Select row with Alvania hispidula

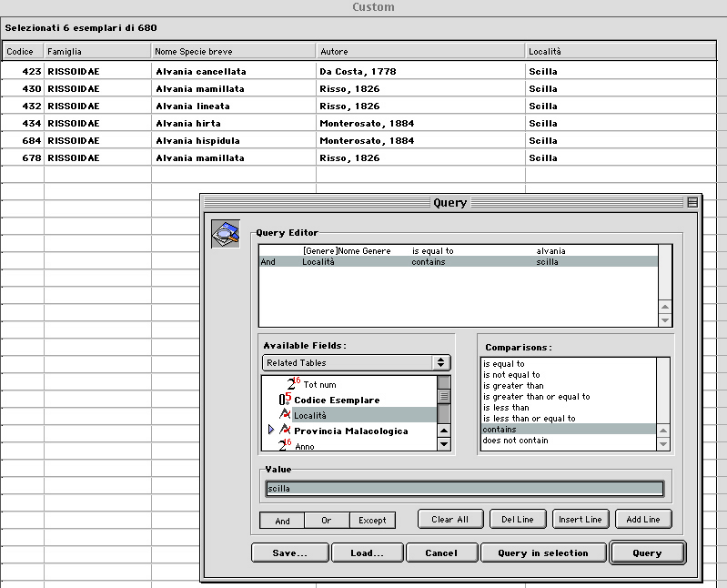pos(358,140)
